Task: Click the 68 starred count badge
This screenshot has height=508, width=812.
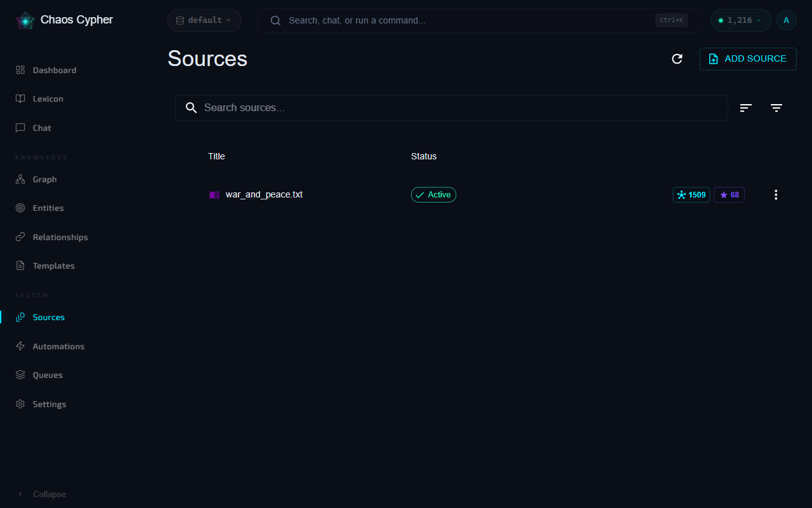Action: (x=730, y=195)
